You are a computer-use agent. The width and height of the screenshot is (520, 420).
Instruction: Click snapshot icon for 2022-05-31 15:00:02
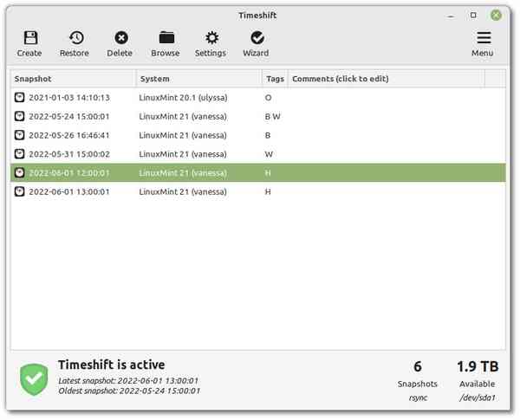point(20,154)
